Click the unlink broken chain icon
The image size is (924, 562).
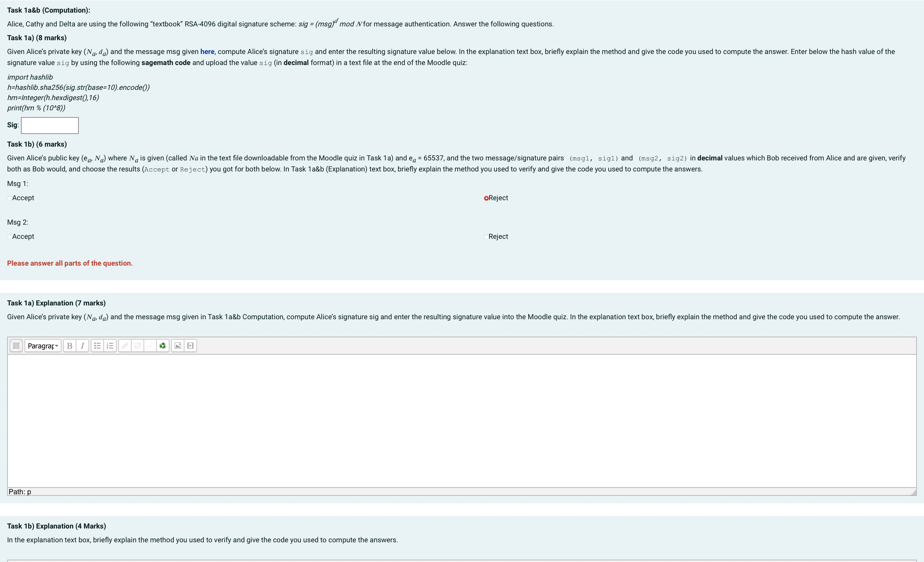(x=138, y=346)
